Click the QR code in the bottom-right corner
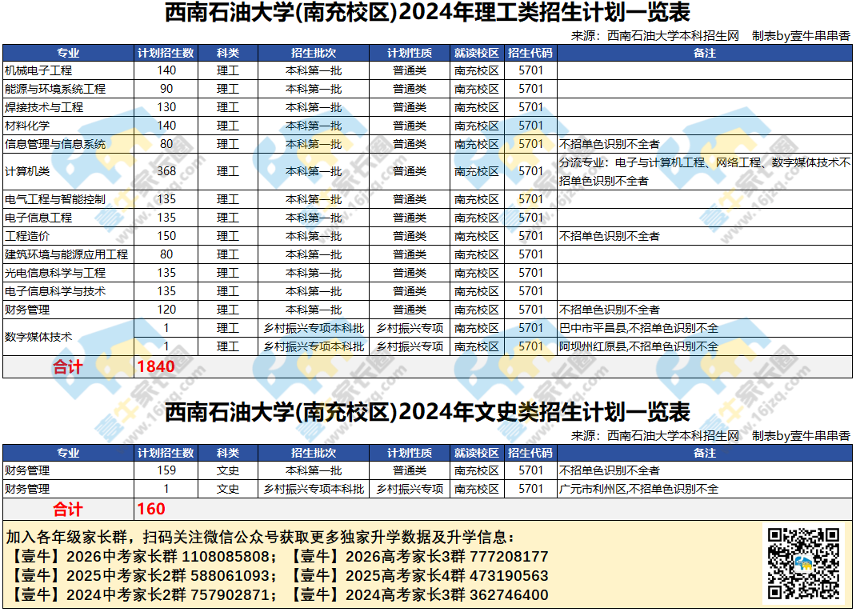Screen dimensions: 856x616 click(x=803, y=563)
